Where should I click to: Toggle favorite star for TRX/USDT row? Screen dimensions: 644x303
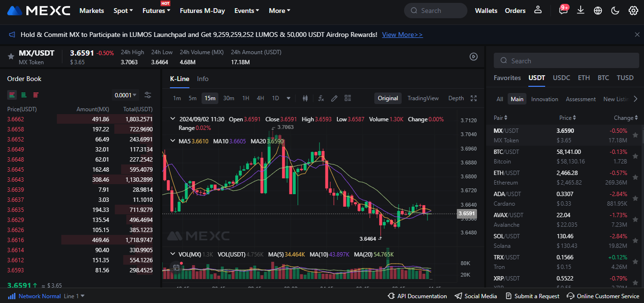(x=635, y=262)
